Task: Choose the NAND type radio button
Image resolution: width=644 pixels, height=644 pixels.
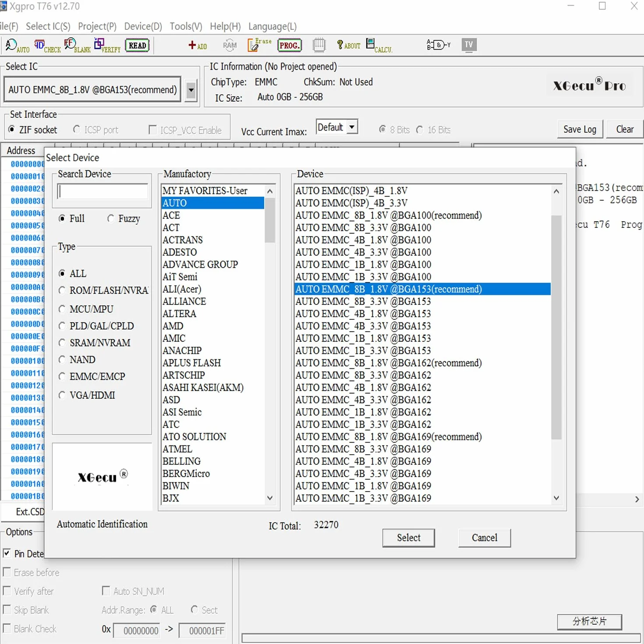Action: tap(62, 359)
